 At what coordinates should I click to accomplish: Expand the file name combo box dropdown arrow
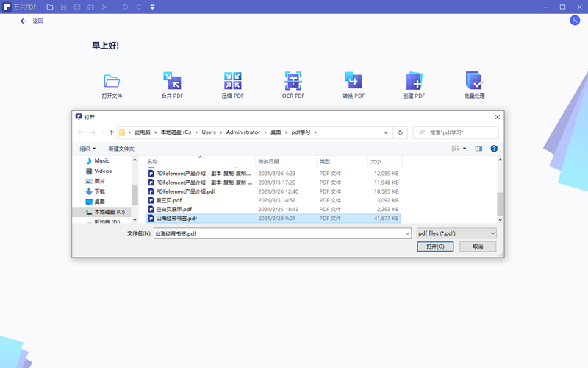[x=406, y=233]
